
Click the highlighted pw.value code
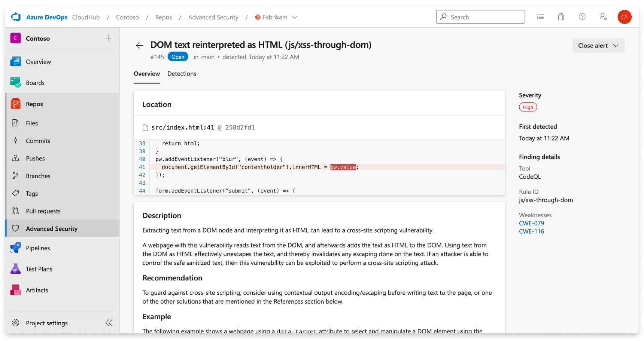[343, 167]
